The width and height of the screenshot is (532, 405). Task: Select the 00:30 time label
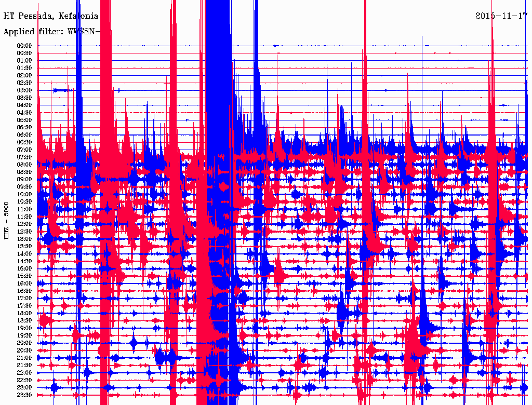[24, 53]
